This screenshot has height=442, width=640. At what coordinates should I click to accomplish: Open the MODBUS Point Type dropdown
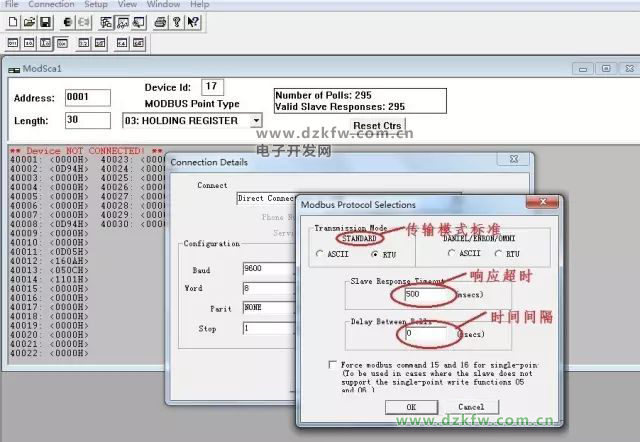pyautogui.click(x=256, y=120)
